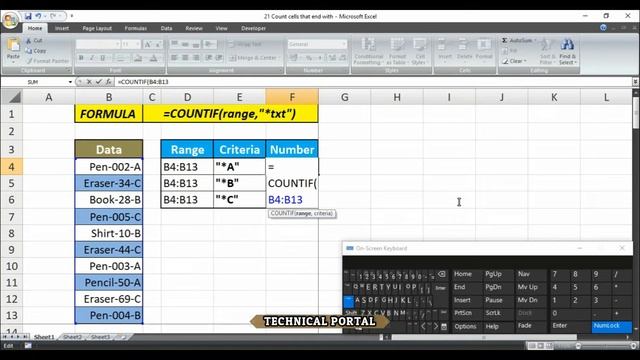
Task: Switch to the View tab
Action: [221, 28]
